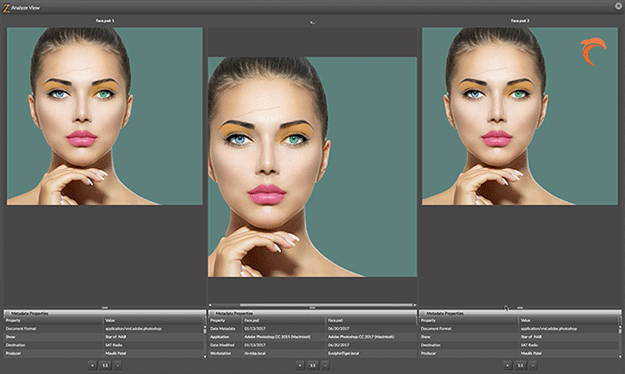Zoom out on the left Face.psd 1 preview
This screenshot has height=374, width=625.
pos(118,365)
